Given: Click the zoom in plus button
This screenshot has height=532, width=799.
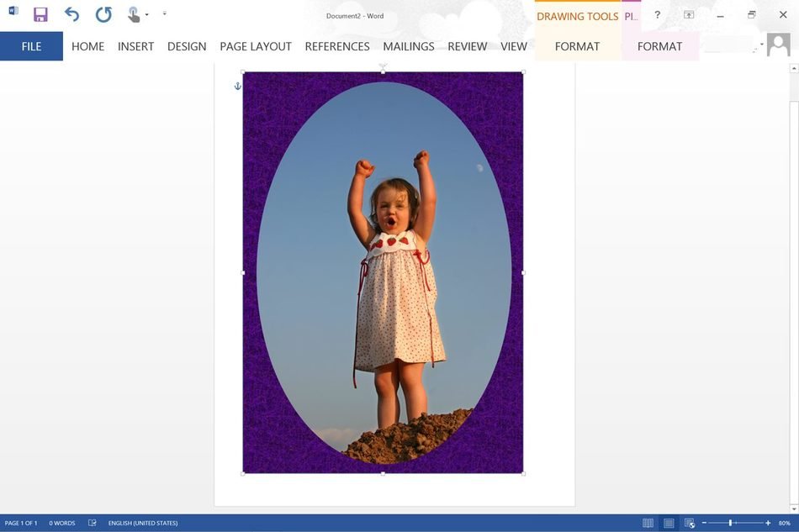Looking at the screenshot, I should pyautogui.click(x=768, y=523).
